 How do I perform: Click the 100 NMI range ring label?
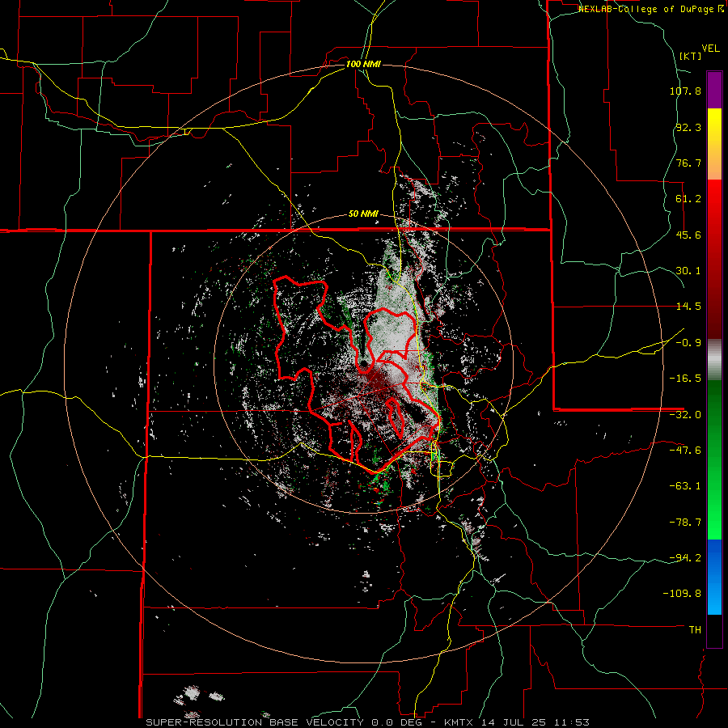tap(363, 64)
